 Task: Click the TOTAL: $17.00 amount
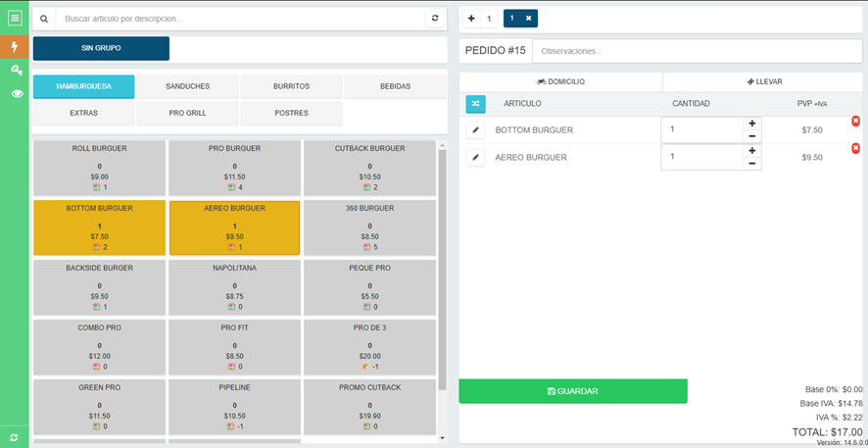[827, 432]
